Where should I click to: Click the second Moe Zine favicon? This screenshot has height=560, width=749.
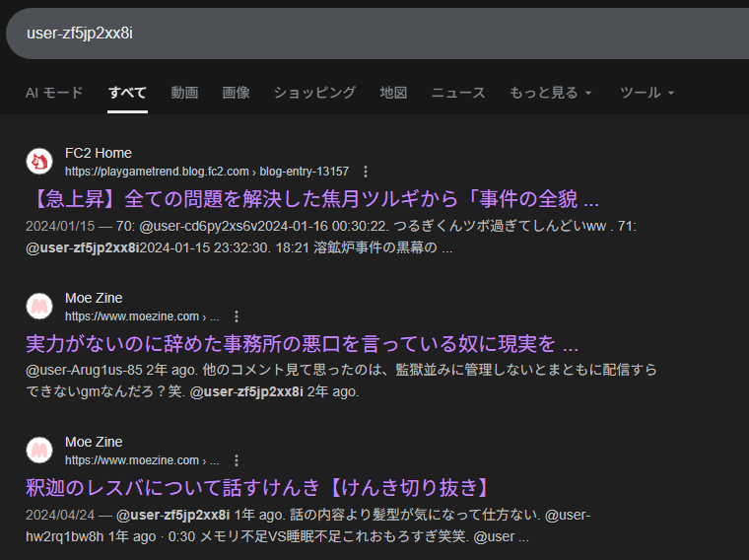coord(39,451)
